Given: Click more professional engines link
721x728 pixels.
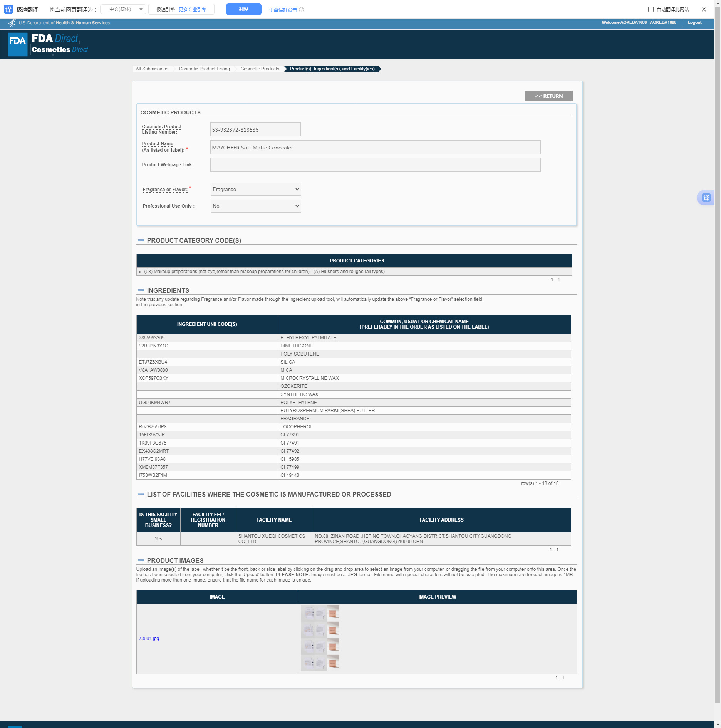Looking at the screenshot, I should tap(193, 9).
